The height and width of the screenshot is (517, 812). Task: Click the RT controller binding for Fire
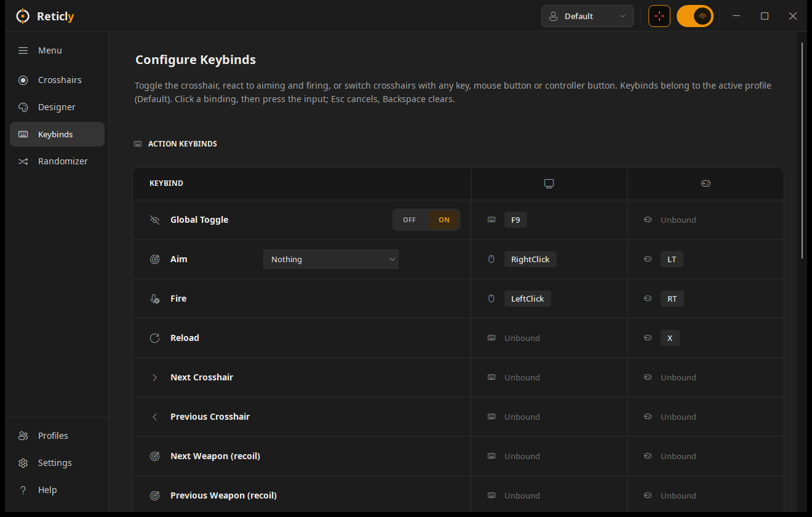pos(672,299)
